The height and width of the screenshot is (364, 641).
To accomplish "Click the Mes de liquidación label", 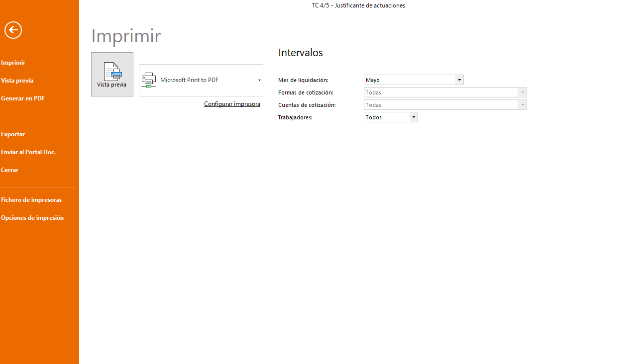I will [303, 80].
